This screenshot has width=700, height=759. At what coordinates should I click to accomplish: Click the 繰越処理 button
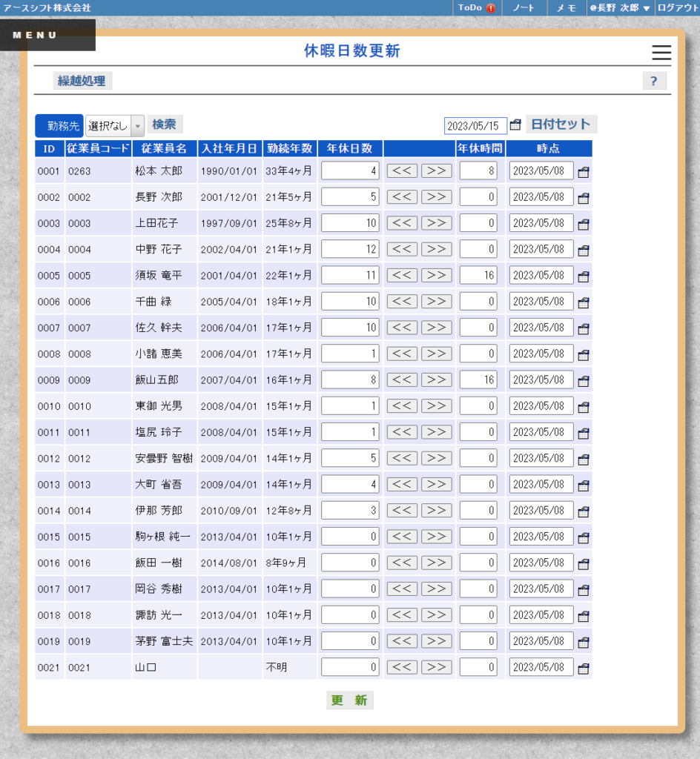pos(82,80)
